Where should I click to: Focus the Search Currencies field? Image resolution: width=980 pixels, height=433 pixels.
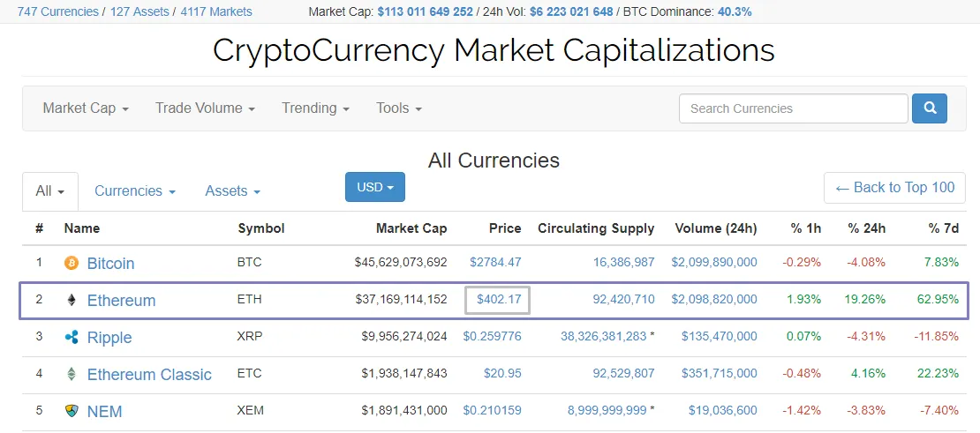point(793,108)
